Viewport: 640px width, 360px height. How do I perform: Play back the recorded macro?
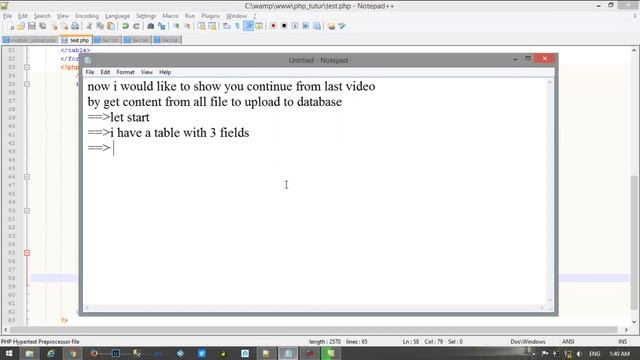click(x=295, y=26)
